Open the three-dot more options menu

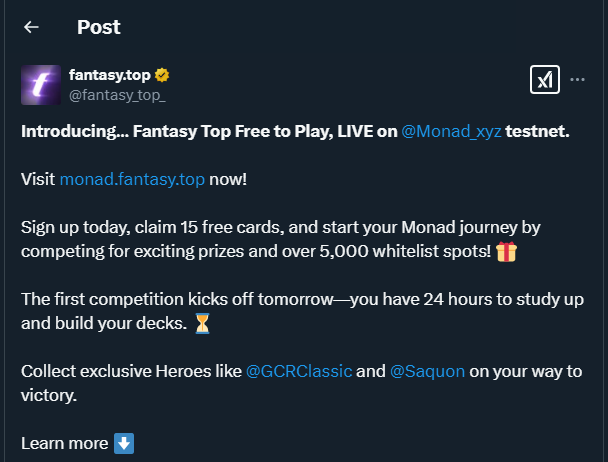(577, 80)
